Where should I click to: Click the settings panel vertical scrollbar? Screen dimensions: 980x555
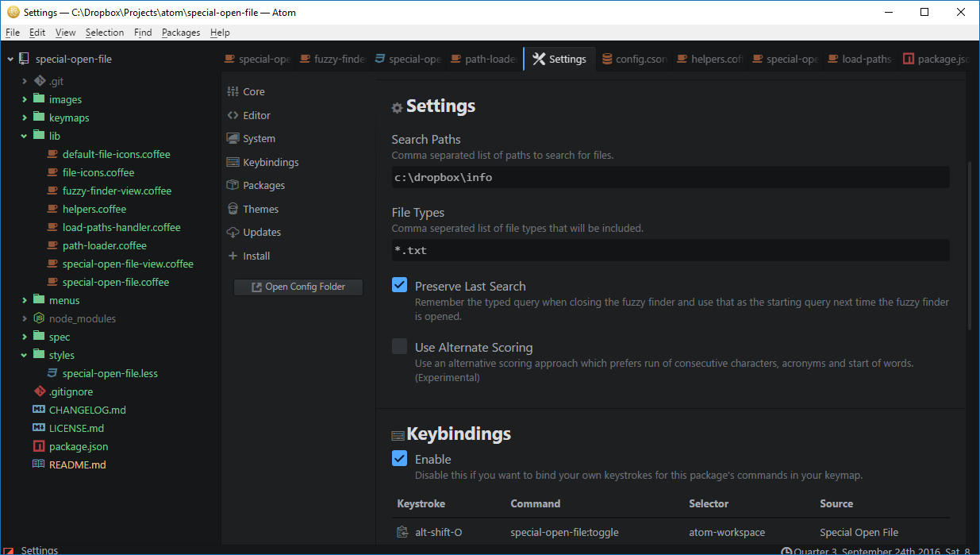970,246
